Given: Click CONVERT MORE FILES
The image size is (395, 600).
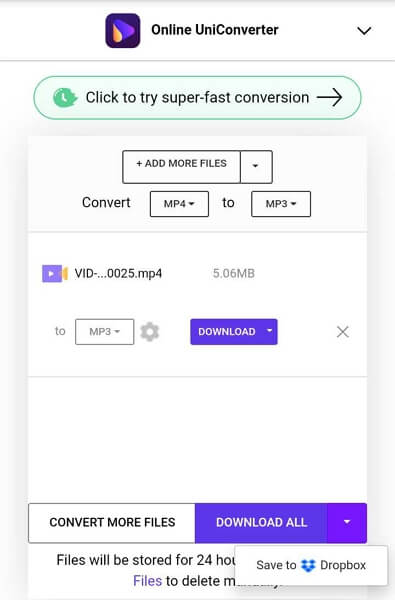Looking at the screenshot, I should (x=112, y=523).
